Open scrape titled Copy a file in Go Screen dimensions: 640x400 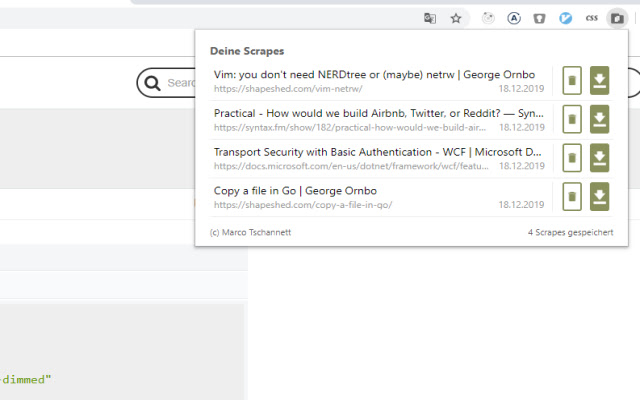point(295,191)
